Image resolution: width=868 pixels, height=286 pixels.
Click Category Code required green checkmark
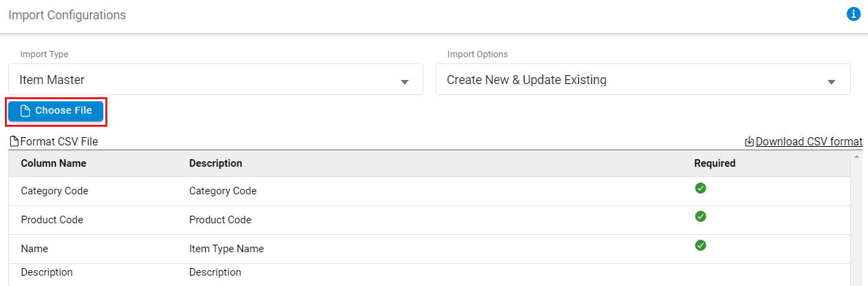(x=700, y=188)
